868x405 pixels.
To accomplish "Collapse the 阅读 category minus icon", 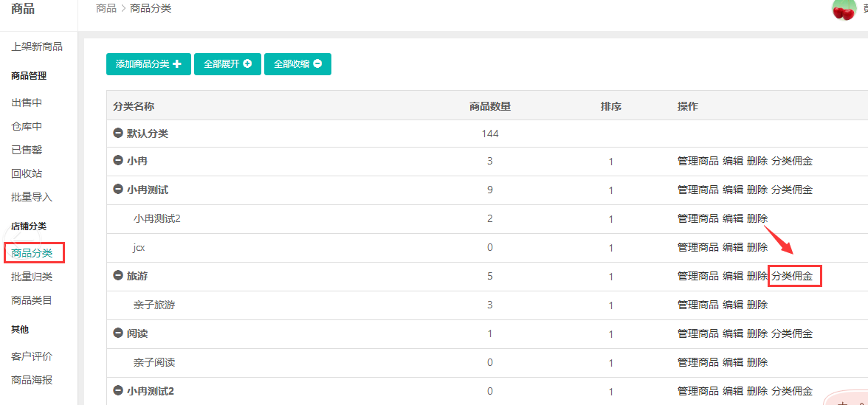I will click(x=117, y=333).
